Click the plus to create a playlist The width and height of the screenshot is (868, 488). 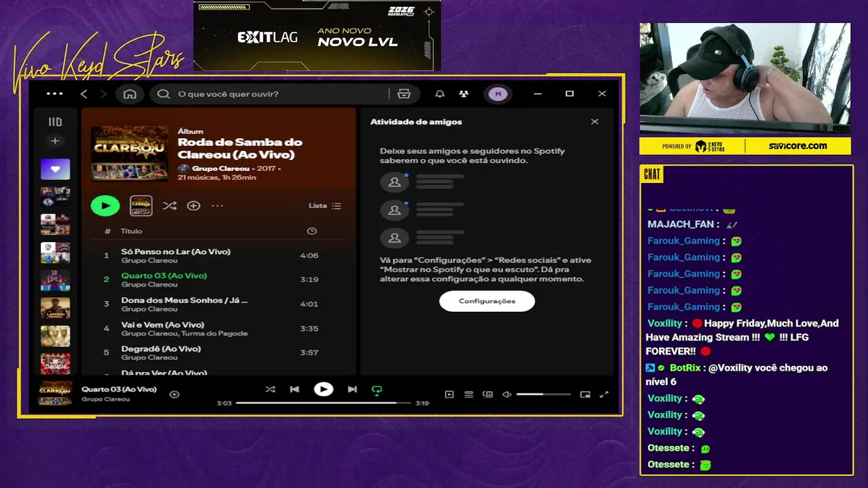pyautogui.click(x=56, y=141)
